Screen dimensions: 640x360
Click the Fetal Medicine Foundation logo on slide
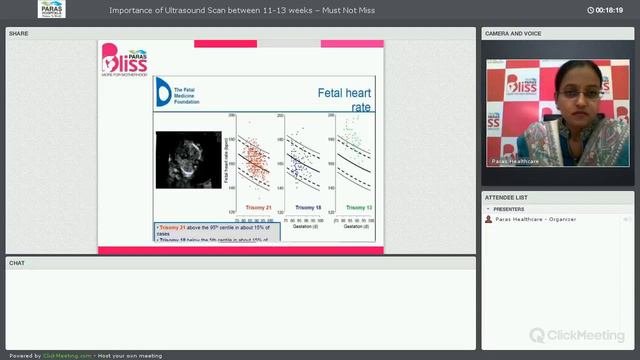[x=163, y=92]
